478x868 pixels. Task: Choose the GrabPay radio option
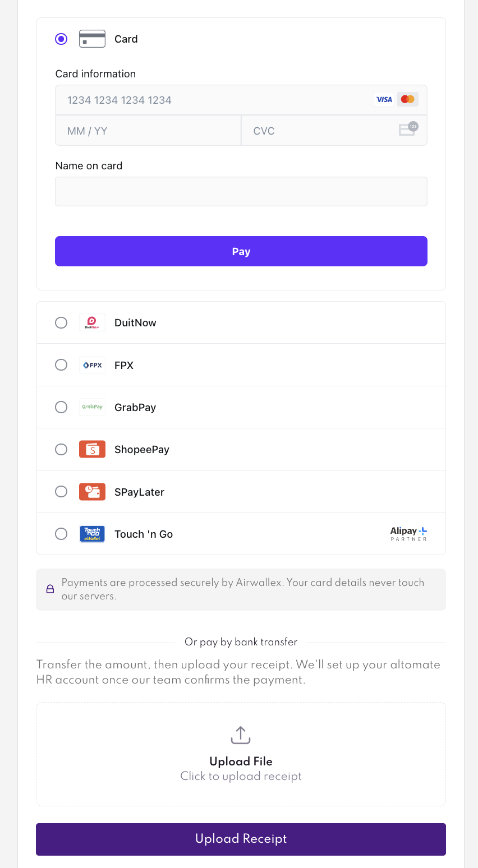pyautogui.click(x=61, y=407)
